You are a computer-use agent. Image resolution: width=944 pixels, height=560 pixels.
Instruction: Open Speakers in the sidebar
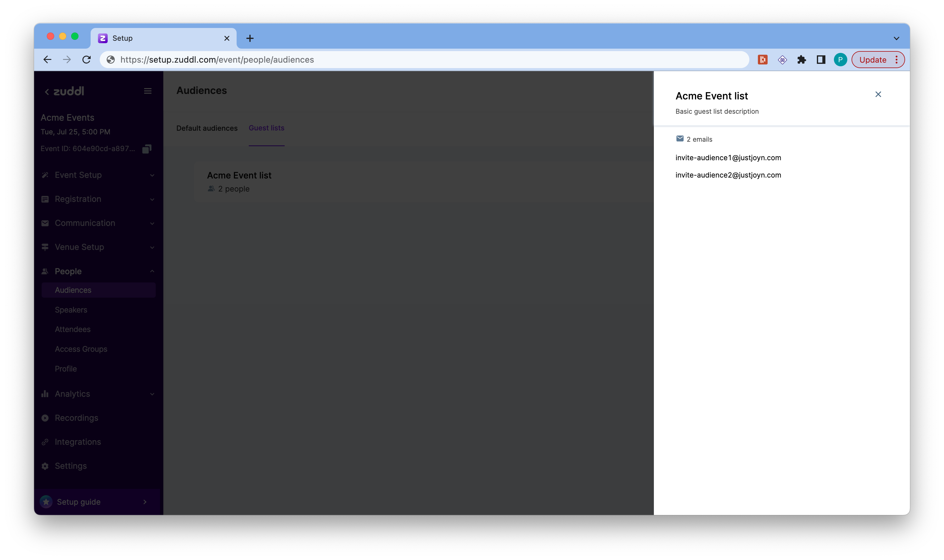click(71, 310)
